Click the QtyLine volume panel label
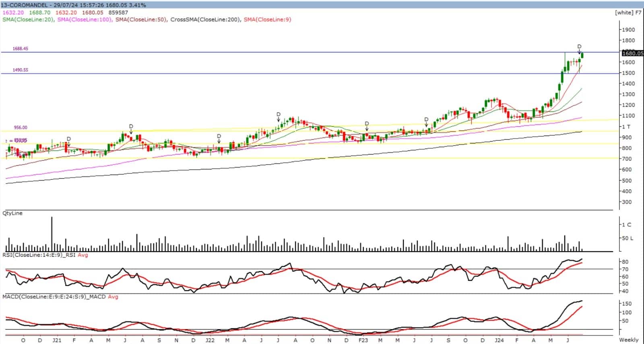This screenshot has height=344, width=644. [12, 213]
